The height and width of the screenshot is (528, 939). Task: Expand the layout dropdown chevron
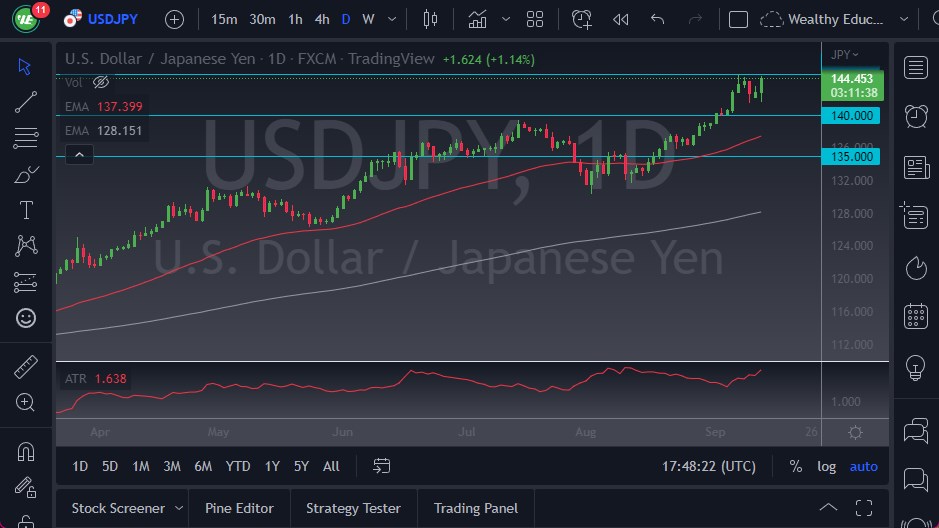click(904, 20)
